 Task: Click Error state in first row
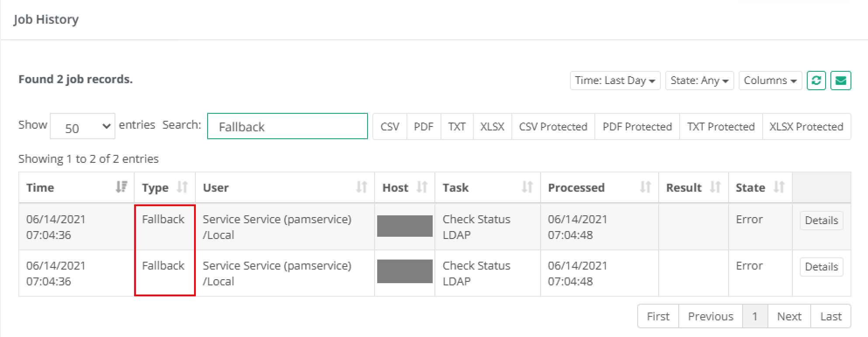click(x=749, y=219)
